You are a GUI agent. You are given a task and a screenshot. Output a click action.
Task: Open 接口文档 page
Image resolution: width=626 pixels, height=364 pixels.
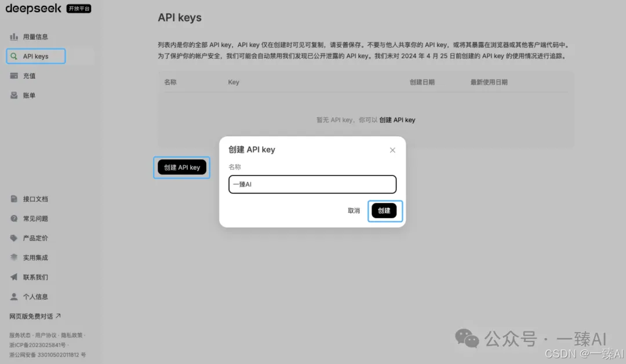pyautogui.click(x=35, y=199)
